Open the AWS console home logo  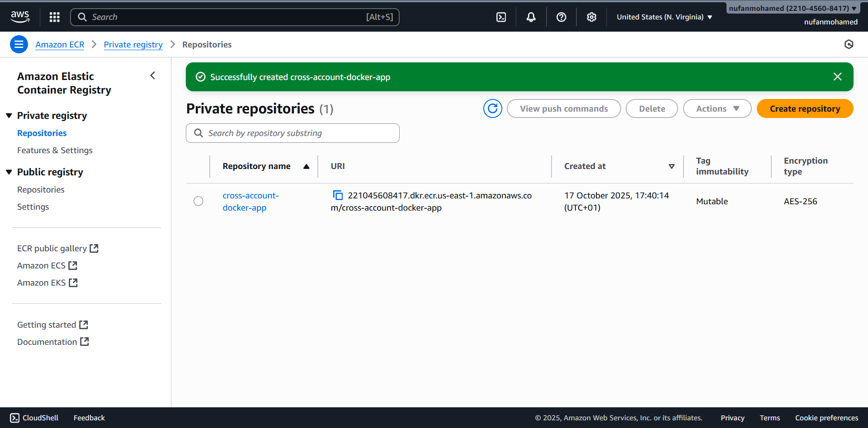click(x=20, y=17)
